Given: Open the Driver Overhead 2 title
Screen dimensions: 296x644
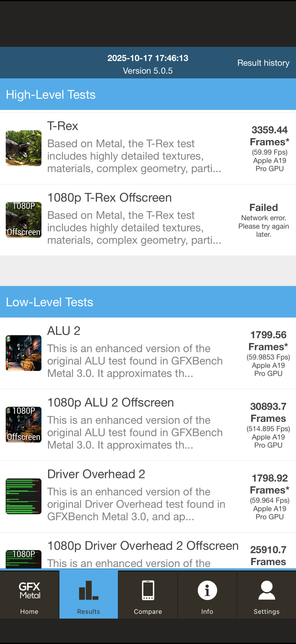Looking at the screenshot, I should 96,474.
